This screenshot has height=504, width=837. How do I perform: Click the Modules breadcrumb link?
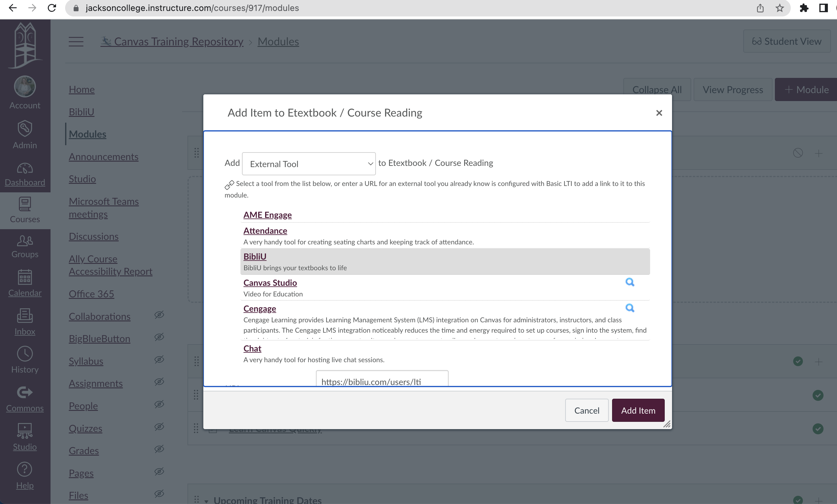(278, 41)
